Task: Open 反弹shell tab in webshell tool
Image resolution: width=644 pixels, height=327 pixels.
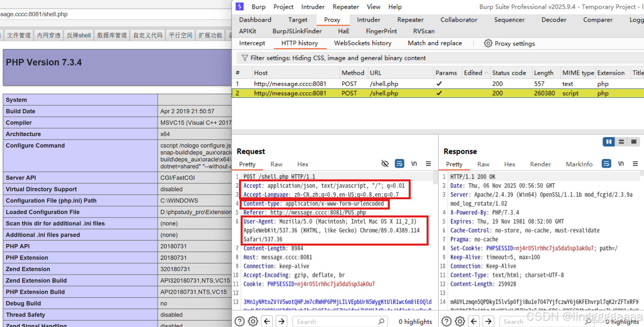Action: point(79,35)
